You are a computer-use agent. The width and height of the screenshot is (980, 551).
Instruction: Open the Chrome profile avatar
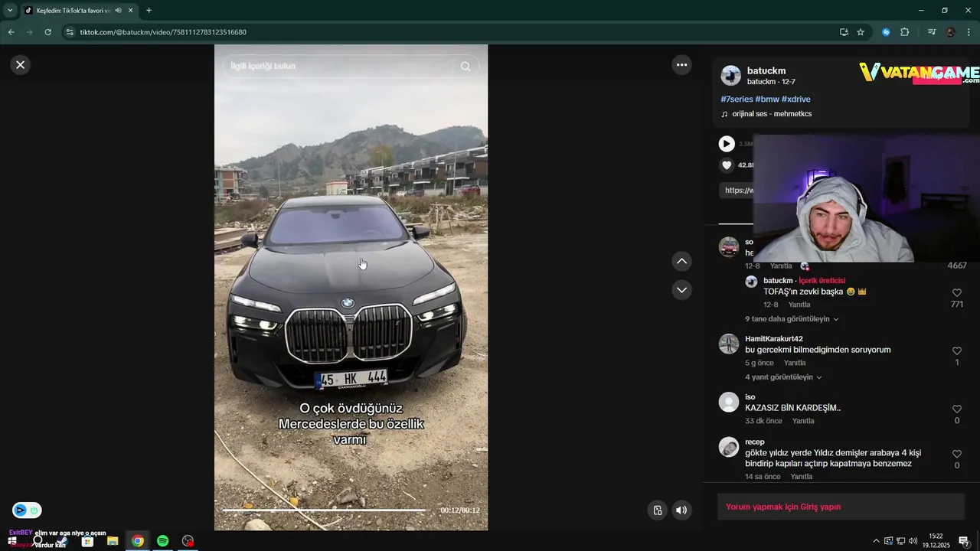tap(951, 32)
